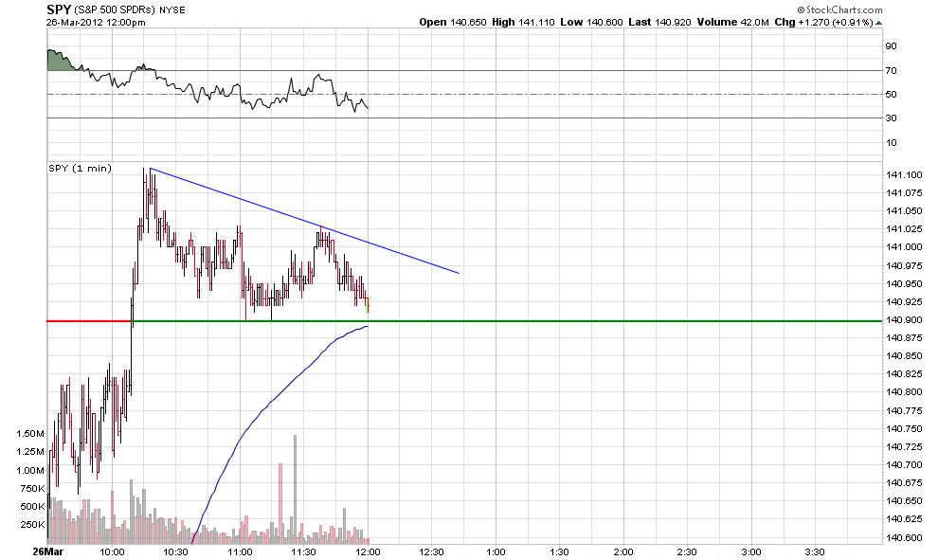Click the 1.50M volume axis label
938x560 pixels.
tap(30, 433)
